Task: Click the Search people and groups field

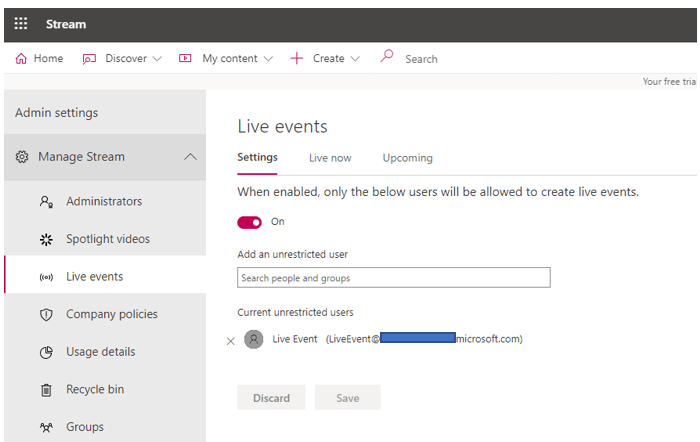Action: point(393,278)
